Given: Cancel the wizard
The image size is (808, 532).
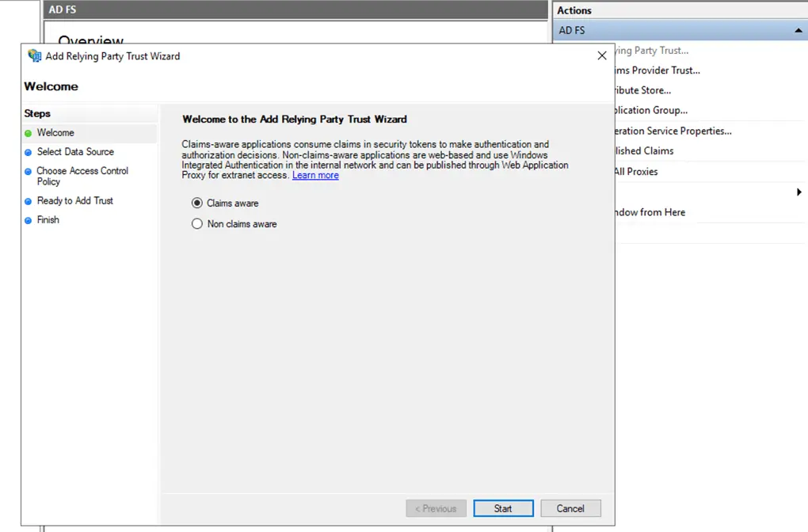Looking at the screenshot, I should [x=570, y=508].
